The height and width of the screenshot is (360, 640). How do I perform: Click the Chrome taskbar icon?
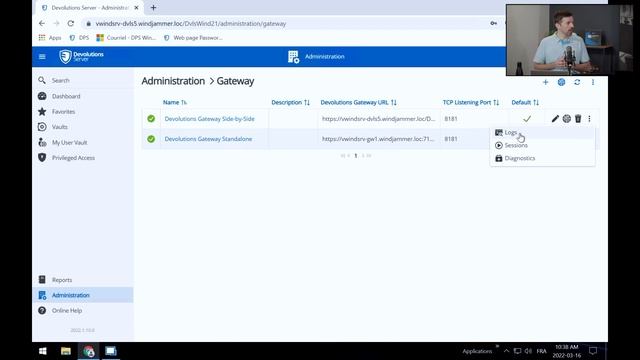[x=89, y=351]
